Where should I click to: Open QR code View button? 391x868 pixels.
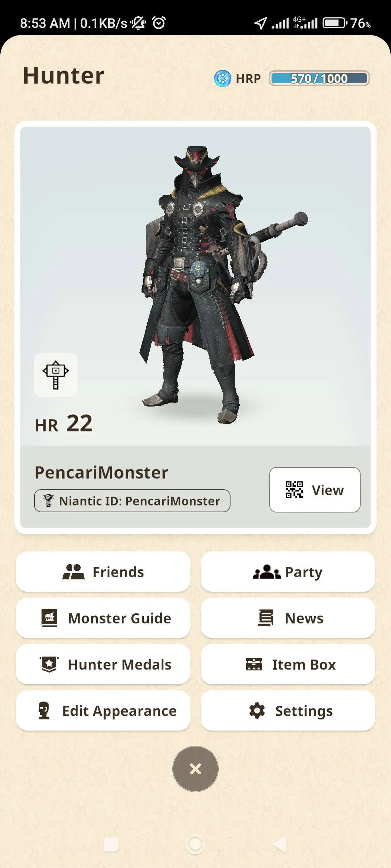click(315, 490)
